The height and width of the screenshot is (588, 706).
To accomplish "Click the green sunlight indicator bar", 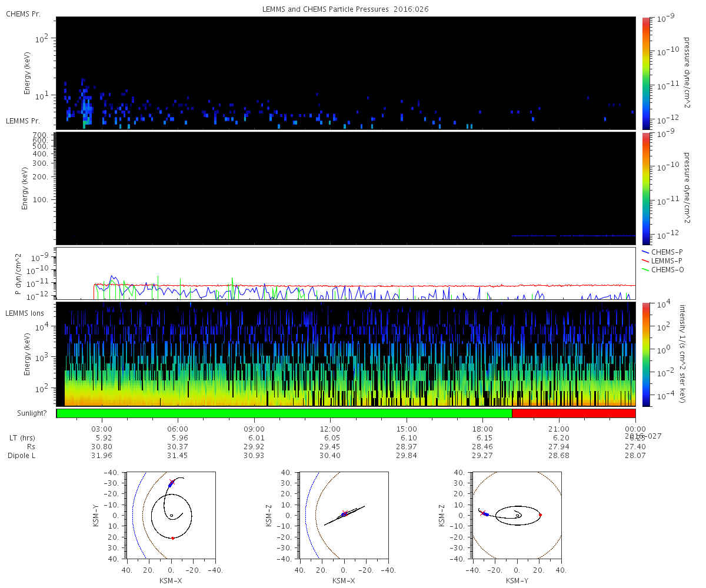I will click(284, 413).
